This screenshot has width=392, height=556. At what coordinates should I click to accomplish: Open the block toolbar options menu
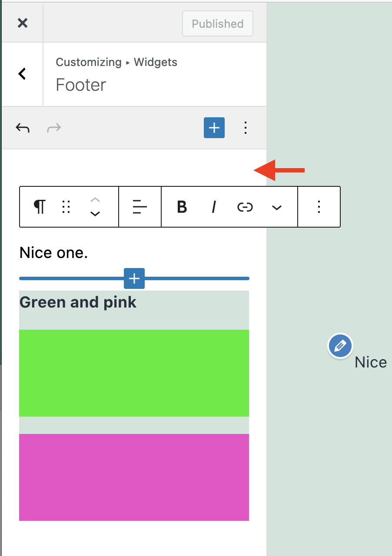[319, 207]
